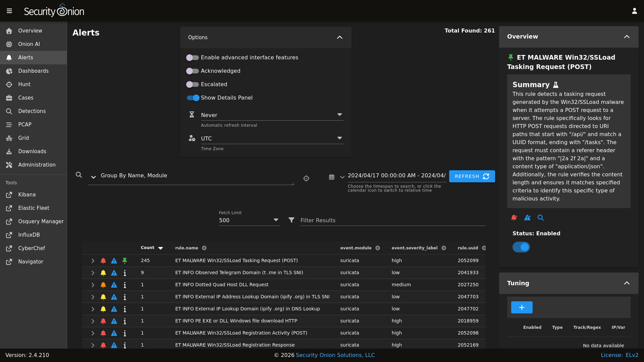This screenshot has height=362, width=644.
Task: Click the REFRESH button
Action: click(x=472, y=176)
